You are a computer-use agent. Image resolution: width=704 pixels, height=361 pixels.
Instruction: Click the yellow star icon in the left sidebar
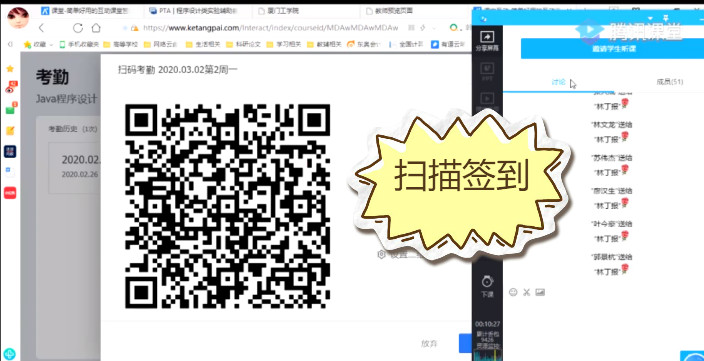[10, 69]
